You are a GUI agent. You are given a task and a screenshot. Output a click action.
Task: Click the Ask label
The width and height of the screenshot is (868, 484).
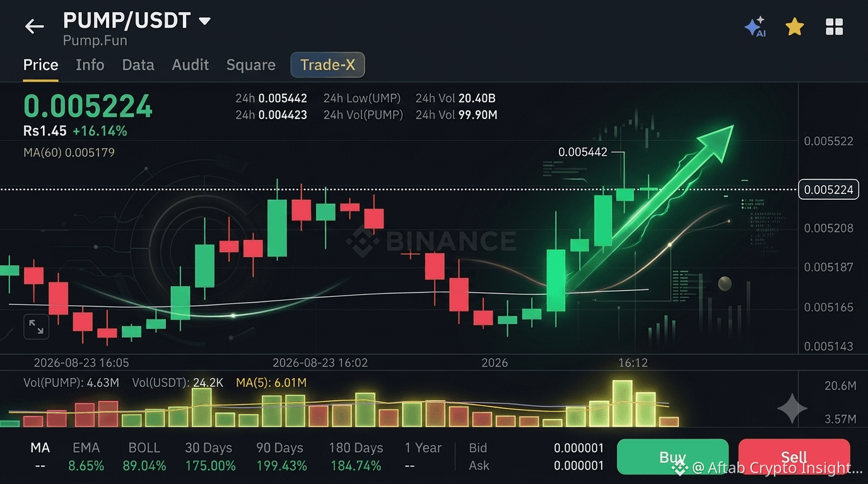point(479,466)
